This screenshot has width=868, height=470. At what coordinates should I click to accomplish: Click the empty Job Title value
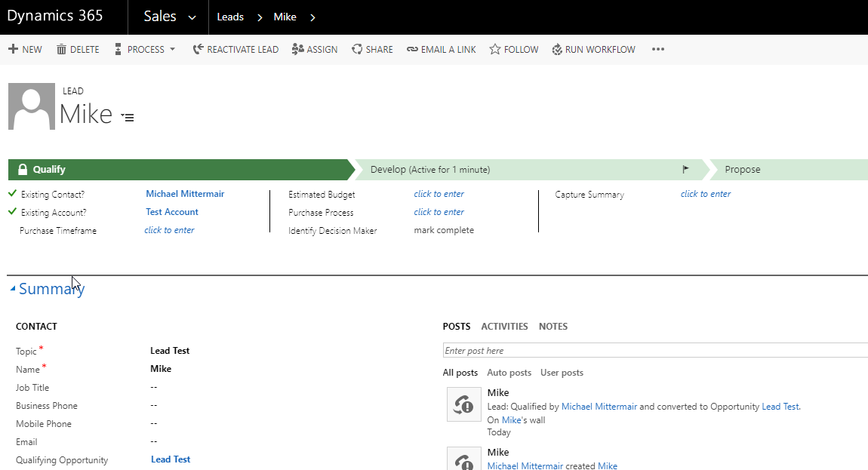[154, 387]
